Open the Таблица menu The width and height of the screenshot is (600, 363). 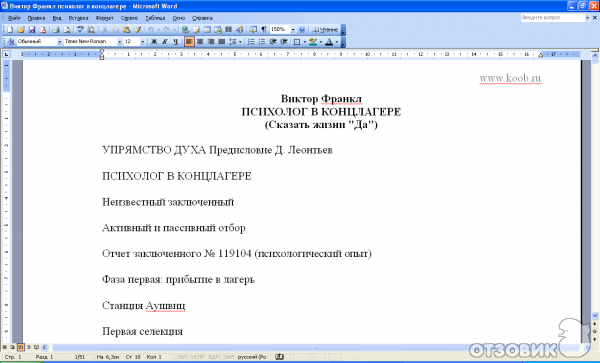tap(155, 18)
